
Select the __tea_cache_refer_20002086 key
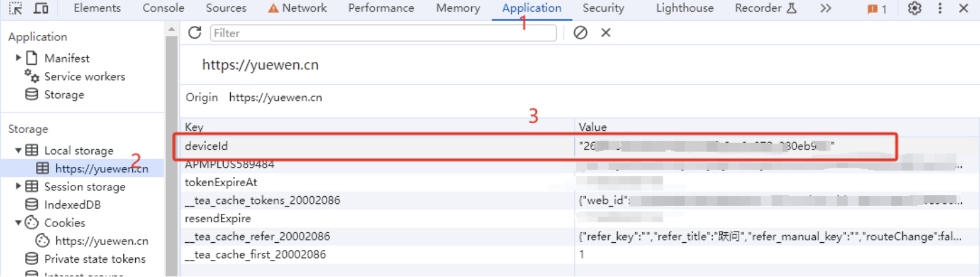click(377, 237)
